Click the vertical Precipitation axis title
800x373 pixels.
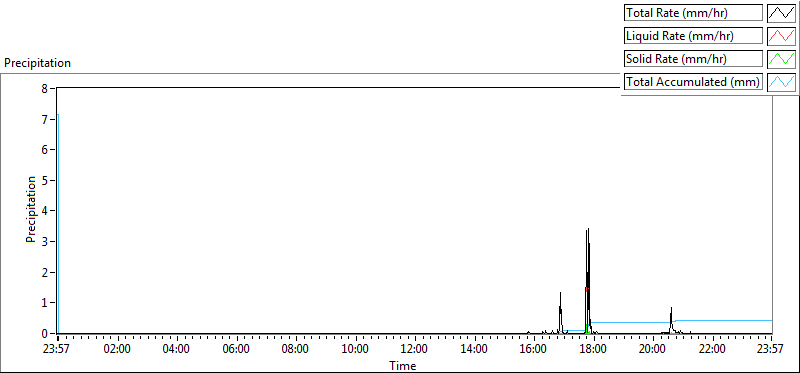point(31,210)
